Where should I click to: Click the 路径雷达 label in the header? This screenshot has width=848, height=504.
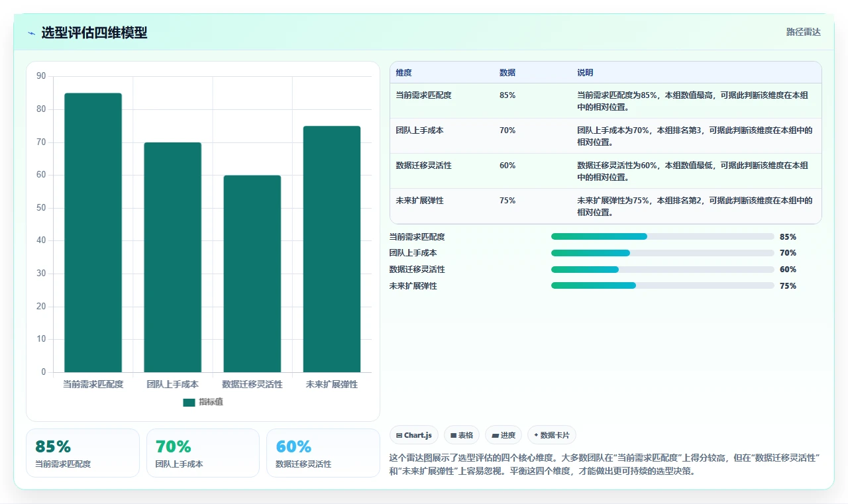803,32
